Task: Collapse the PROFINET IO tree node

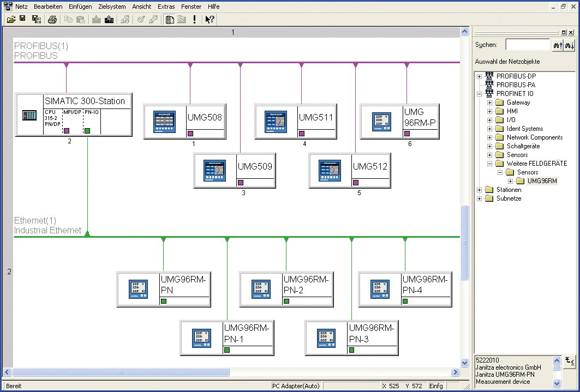Action: click(480, 94)
